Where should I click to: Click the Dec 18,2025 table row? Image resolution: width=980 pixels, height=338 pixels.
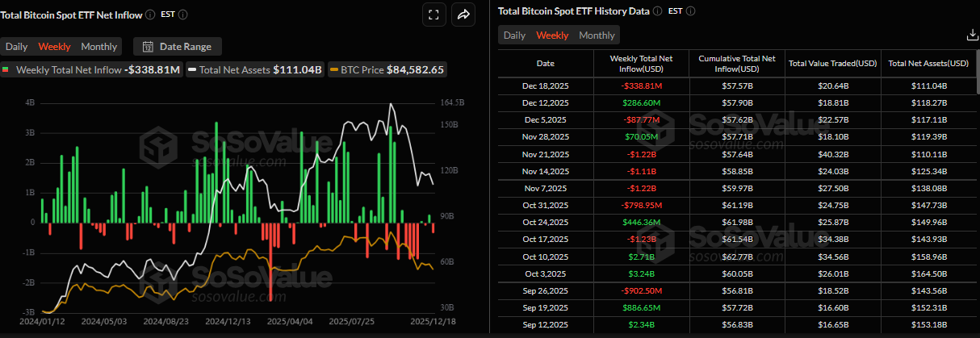coord(735,86)
